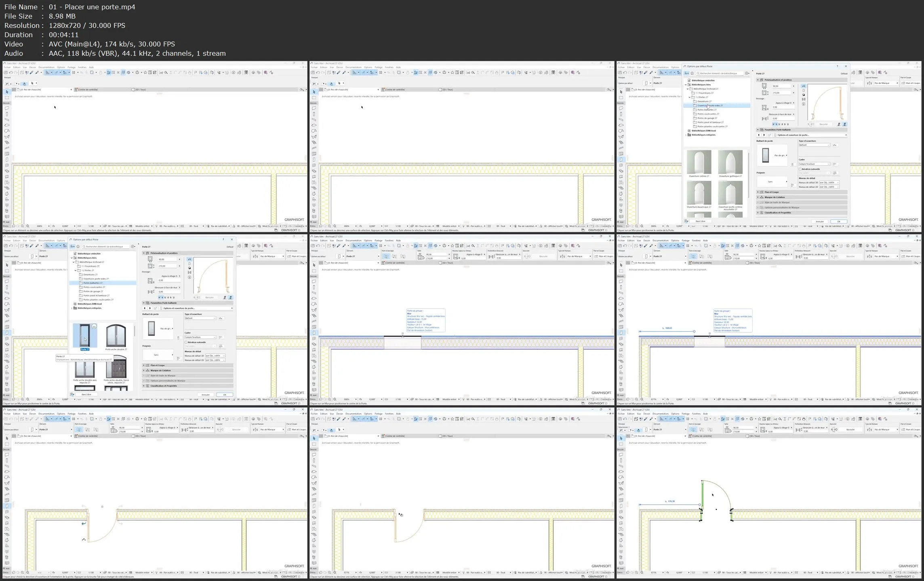The image size is (924, 581).
Task: Click the 210,00 height field in the Porte 27 dialog
Action: (x=167, y=266)
